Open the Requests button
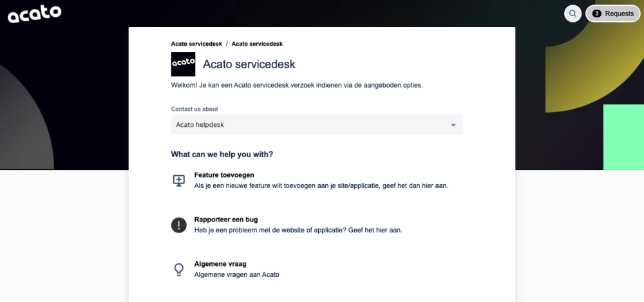 [613, 14]
